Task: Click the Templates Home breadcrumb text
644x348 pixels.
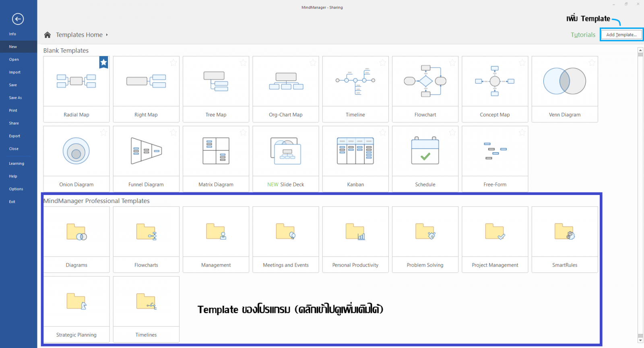Action: point(79,35)
